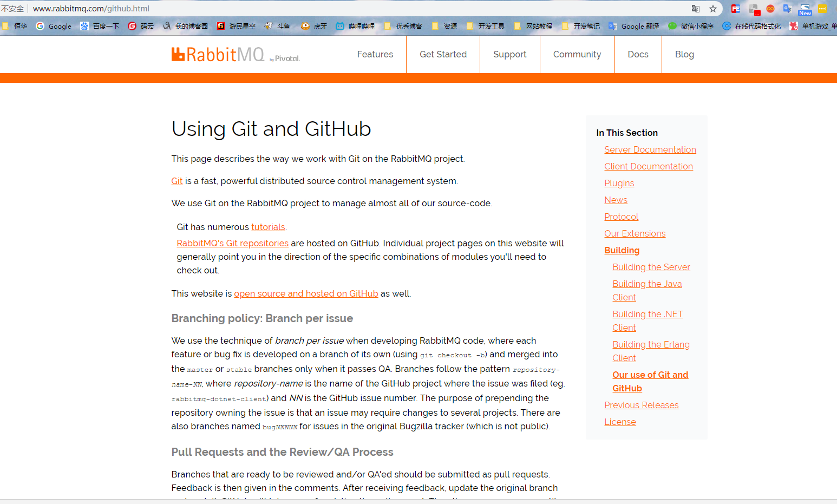Image resolution: width=837 pixels, height=504 pixels.
Task: Open the Protocol sidebar link
Action: click(x=622, y=217)
